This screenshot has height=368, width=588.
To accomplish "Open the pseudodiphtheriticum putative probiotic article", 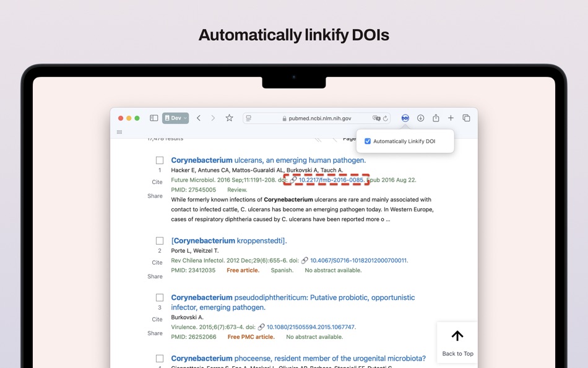I will point(293,302).
